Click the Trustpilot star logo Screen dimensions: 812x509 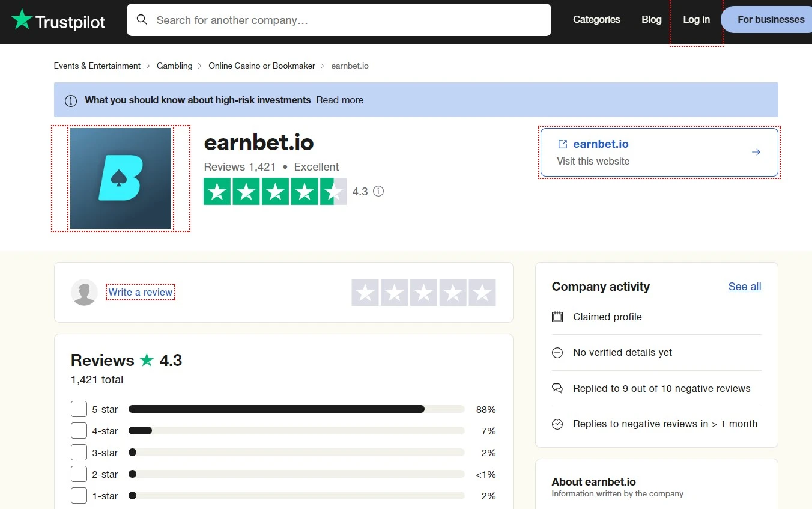click(x=23, y=19)
